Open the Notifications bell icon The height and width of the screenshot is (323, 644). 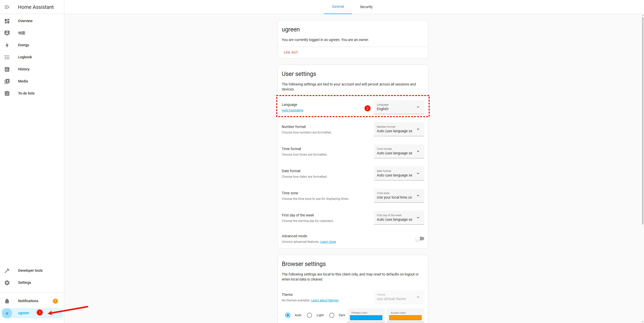(x=7, y=301)
